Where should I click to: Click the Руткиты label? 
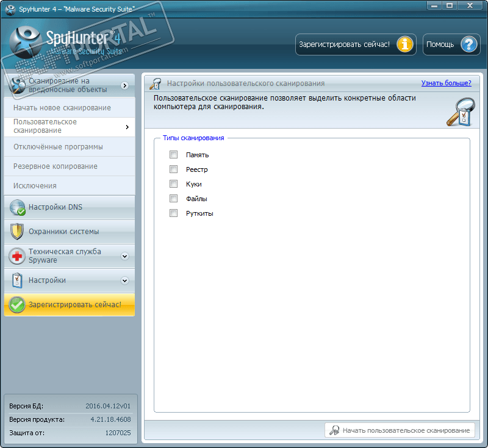(x=199, y=213)
